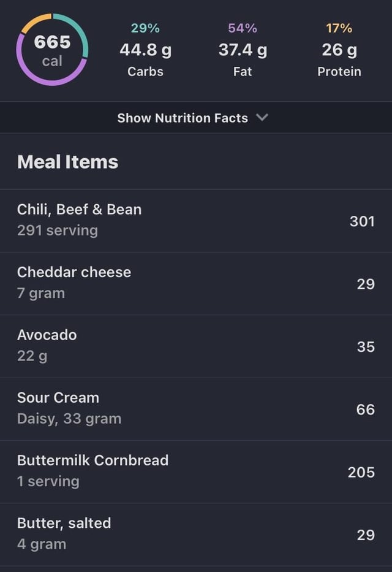Click the 205 calorie value for cornbread
Image resolution: width=392 pixels, height=572 pixels.
click(361, 472)
